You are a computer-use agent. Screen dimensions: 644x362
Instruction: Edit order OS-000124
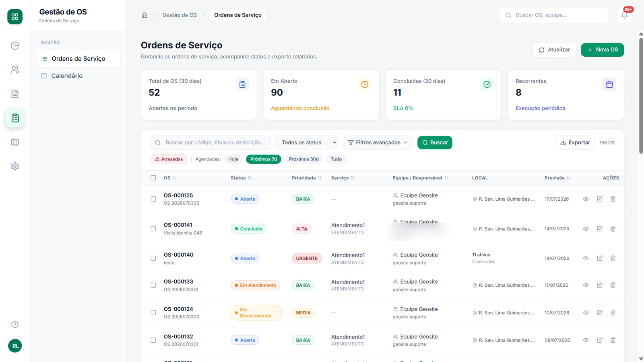(600, 313)
